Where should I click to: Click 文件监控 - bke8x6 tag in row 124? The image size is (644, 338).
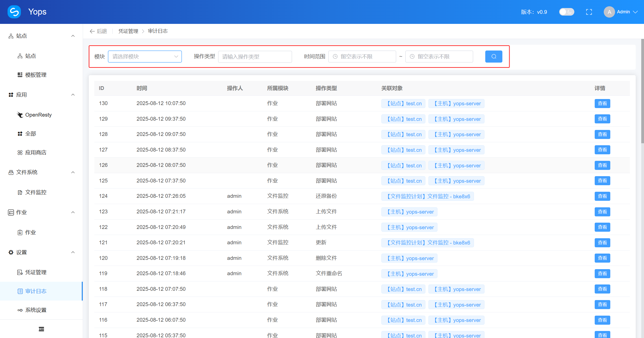(427, 197)
